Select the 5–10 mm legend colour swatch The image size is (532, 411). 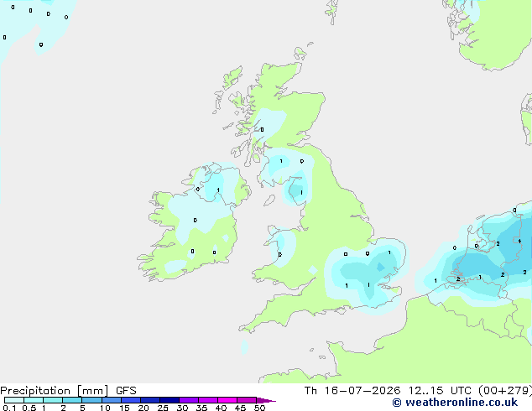coord(91,400)
